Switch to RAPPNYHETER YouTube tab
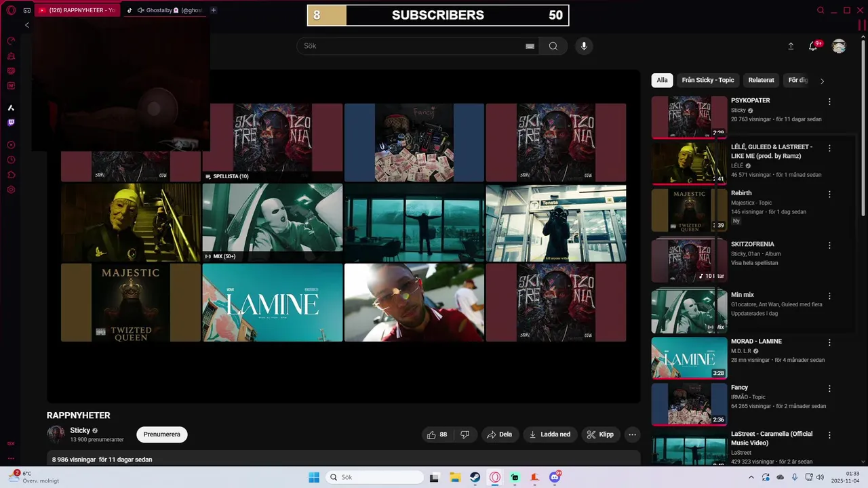The height and width of the screenshot is (488, 868). coord(77,10)
